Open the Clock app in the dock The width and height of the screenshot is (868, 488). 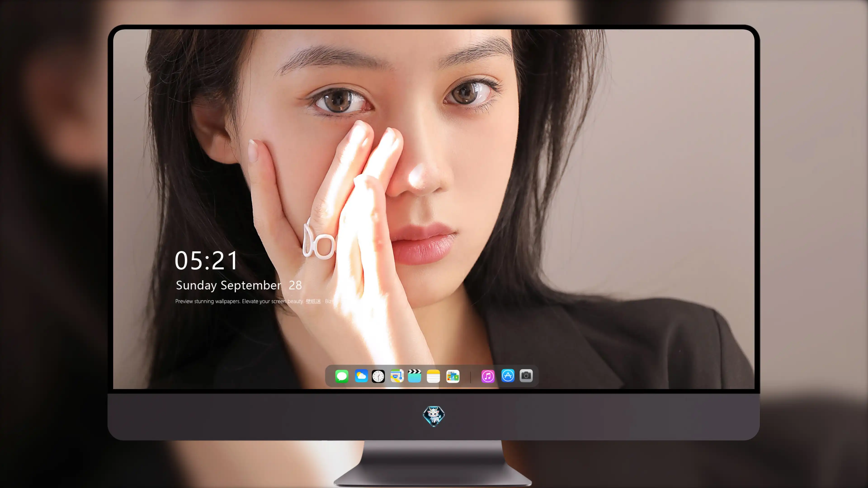click(378, 376)
